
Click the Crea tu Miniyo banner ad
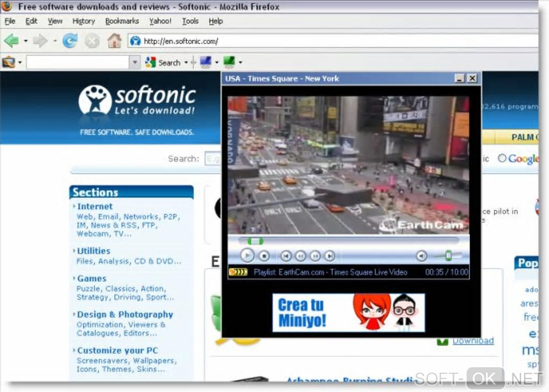348,312
